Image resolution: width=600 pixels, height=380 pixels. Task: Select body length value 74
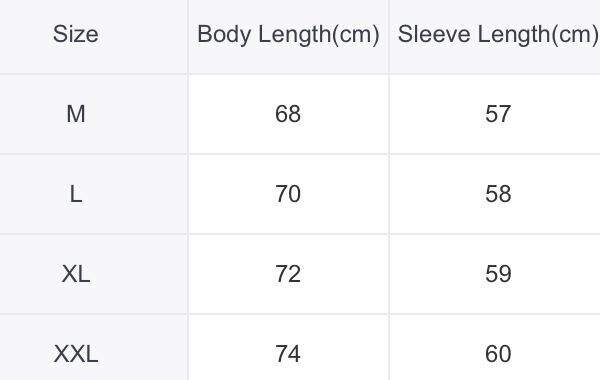(288, 354)
